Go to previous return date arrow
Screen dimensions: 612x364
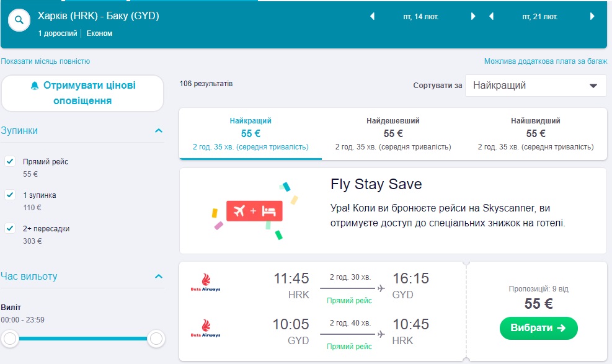pyautogui.click(x=491, y=17)
